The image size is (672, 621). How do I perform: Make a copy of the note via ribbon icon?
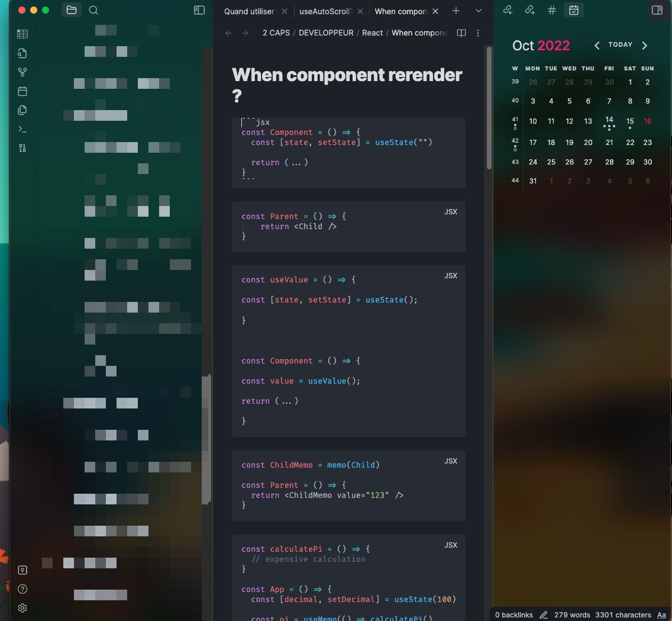[22, 110]
